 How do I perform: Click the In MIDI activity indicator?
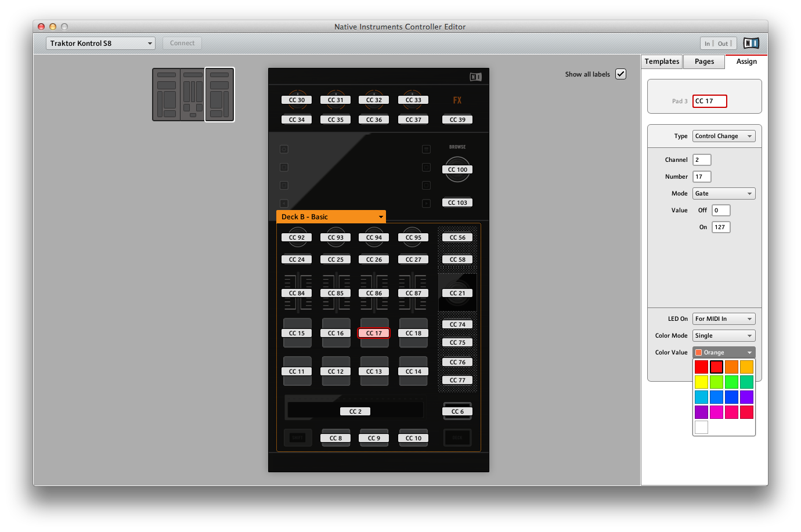[x=709, y=44]
